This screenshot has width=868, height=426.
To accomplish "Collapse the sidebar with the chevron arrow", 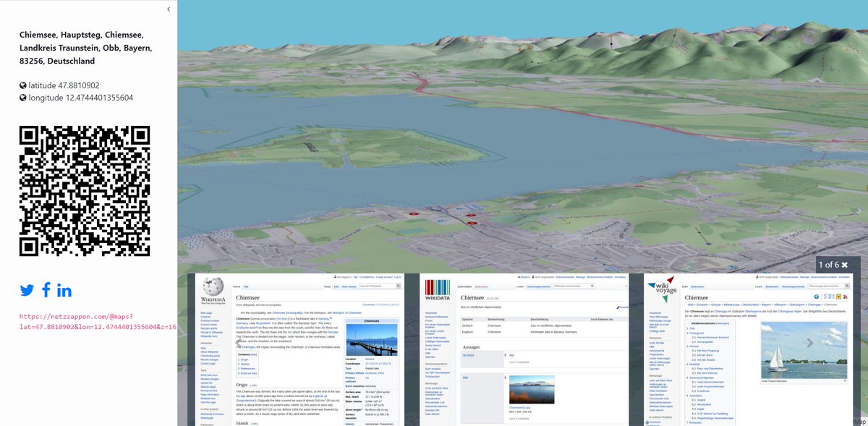I will click(x=169, y=9).
